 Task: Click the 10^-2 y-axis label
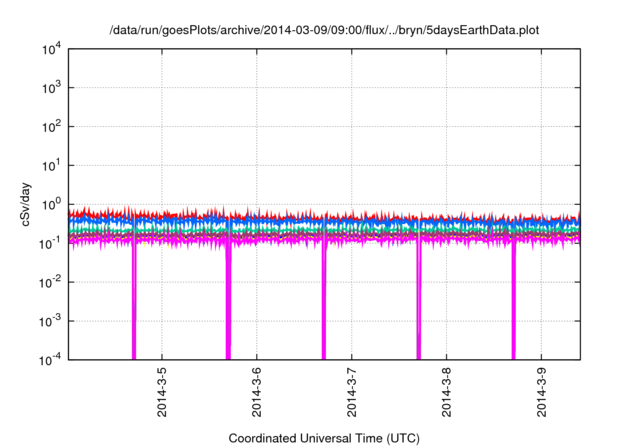[x=50, y=282]
